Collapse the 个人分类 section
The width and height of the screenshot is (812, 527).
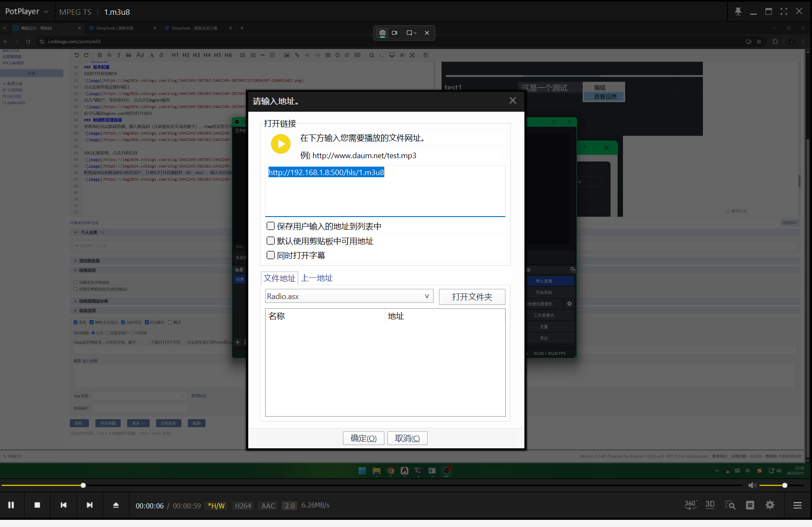click(76, 232)
